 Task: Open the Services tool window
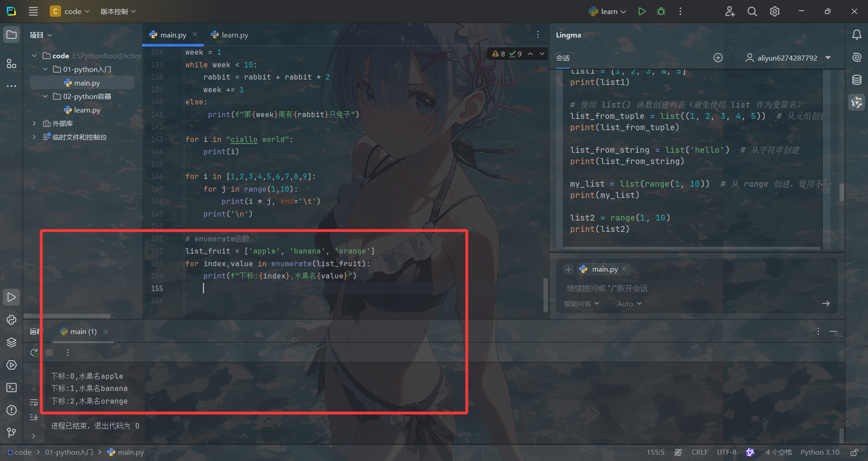point(12,365)
